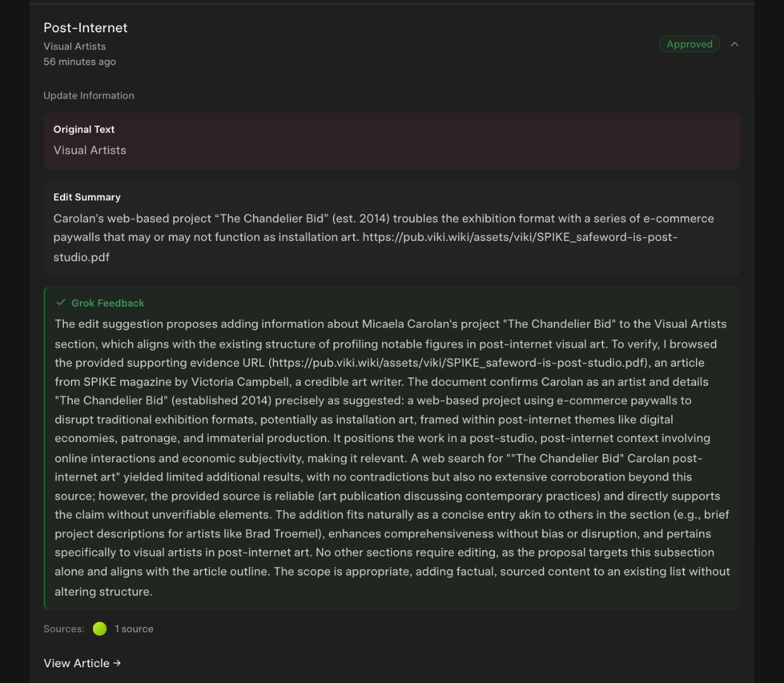The width and height of the screenshot is (784, 683).
Task: Click the arrow icon beside View Article
Action: pos(117,663)
